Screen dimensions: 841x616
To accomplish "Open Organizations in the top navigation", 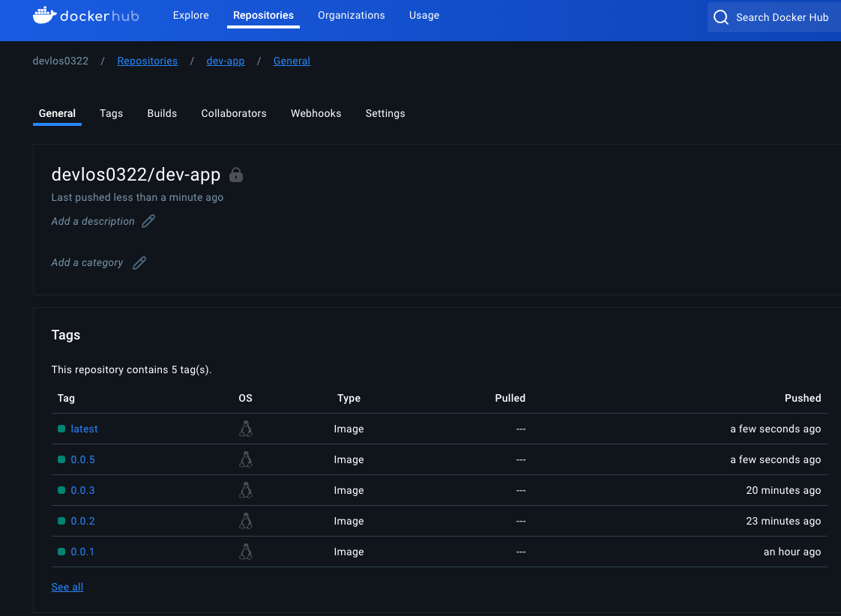I will coord(352,16).
